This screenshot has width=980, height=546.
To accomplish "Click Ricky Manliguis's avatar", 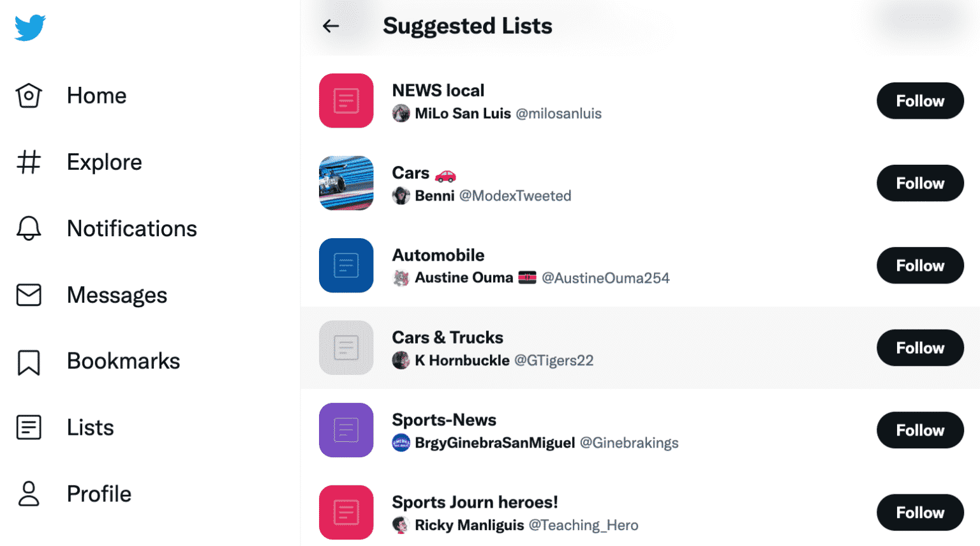I will (401, 525).
